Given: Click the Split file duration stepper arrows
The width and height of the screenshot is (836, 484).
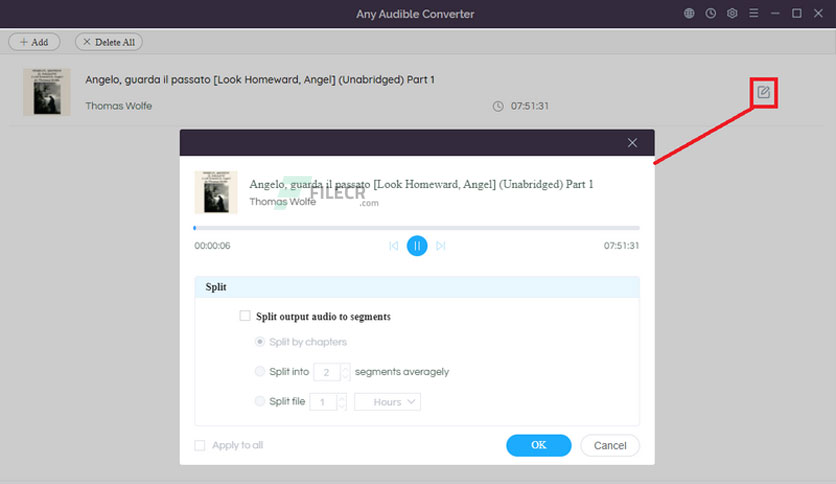Looking at the screenshot, I should (342, 402).
